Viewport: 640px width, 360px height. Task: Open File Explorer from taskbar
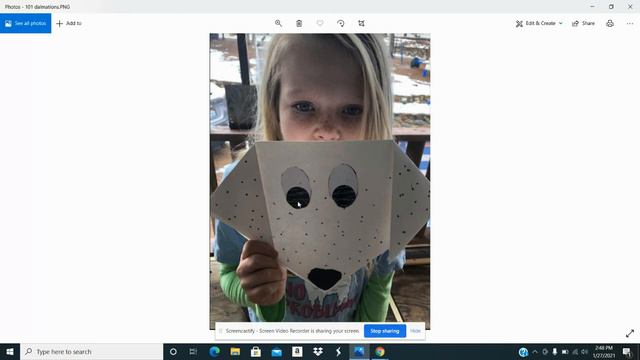click(x=236, y=351)
